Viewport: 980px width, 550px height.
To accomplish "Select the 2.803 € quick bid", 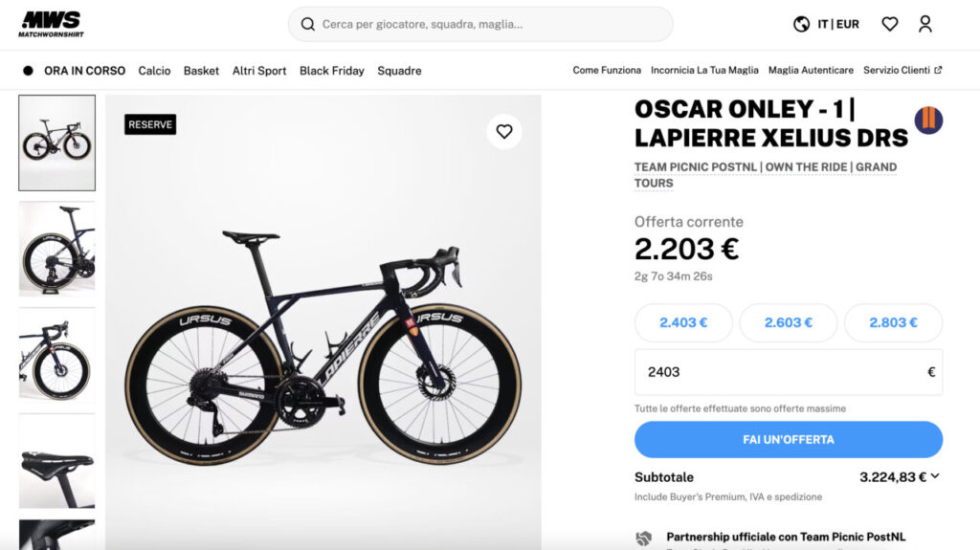I will coord(893,322).
